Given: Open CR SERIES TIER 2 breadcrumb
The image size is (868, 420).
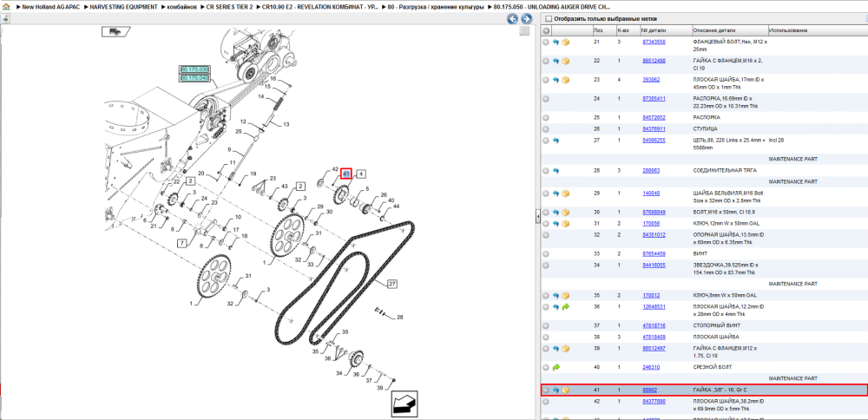Looking at the screenshot, I should point(230,7).
